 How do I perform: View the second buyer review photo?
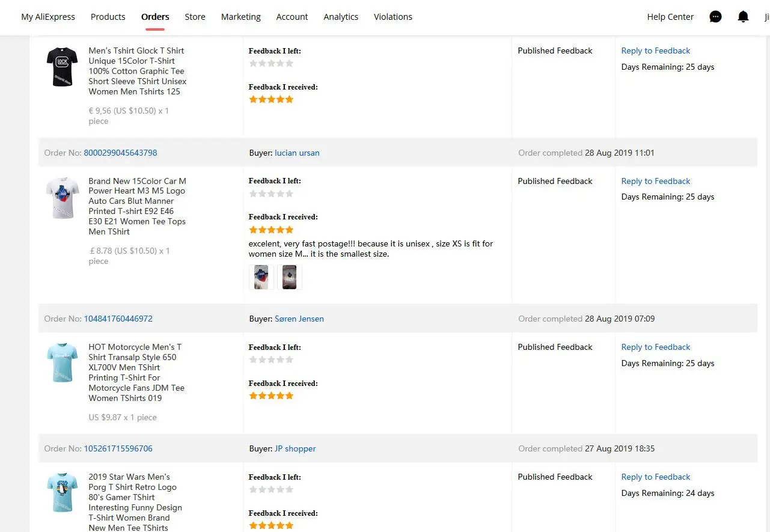tap(289, 277)
